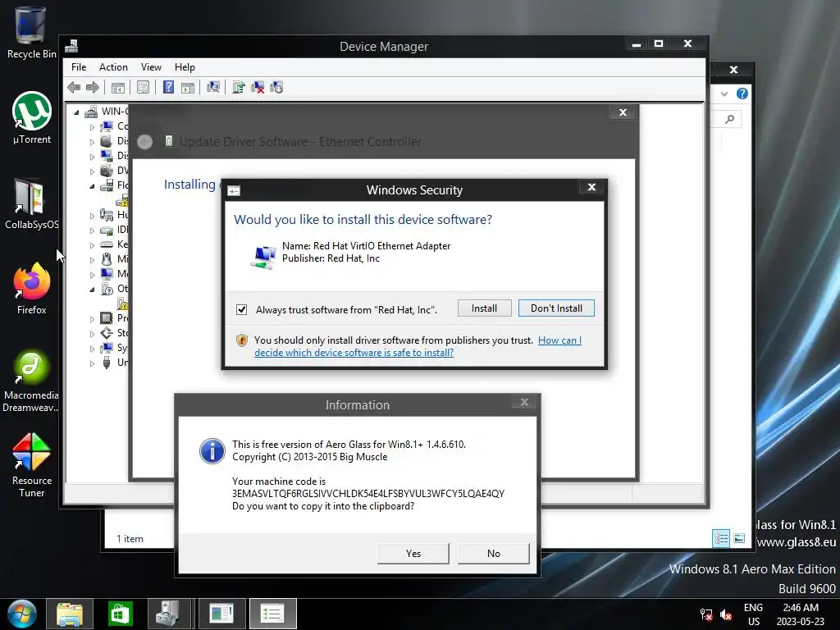This screenshot has width=840, height=630.
Task: Close the Windows Security dialog
Action: [x=592, y=187]
